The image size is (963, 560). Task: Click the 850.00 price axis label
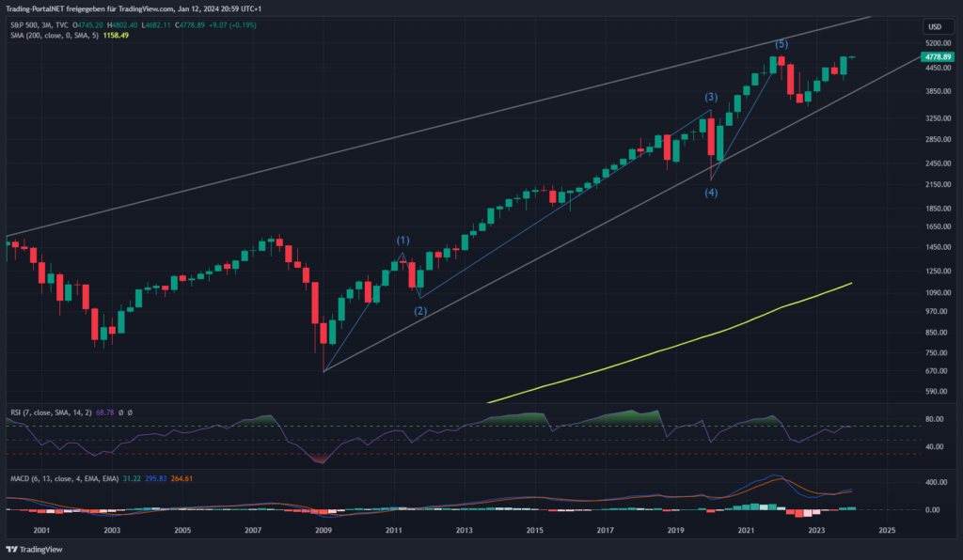point(938,333)
